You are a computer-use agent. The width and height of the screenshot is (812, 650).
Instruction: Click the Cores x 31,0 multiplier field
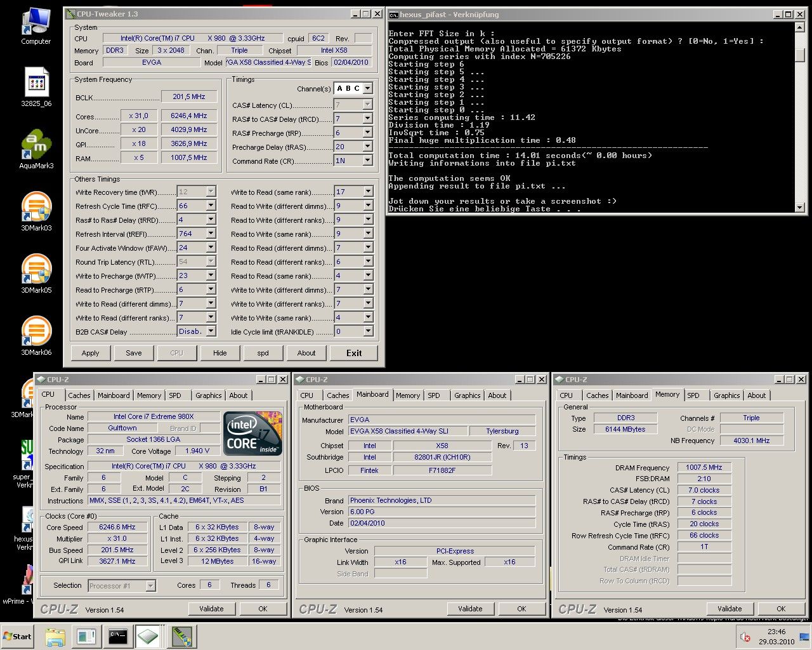point(138,116)
